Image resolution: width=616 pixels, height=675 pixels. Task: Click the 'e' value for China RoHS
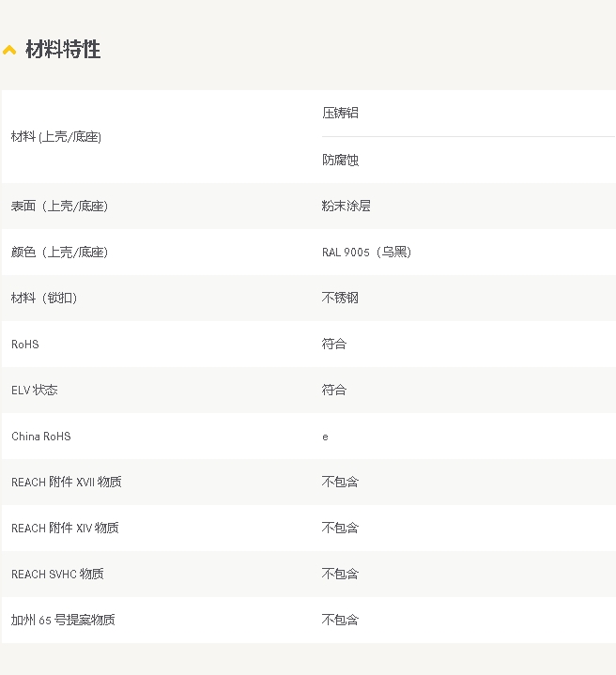click(325, 437)
